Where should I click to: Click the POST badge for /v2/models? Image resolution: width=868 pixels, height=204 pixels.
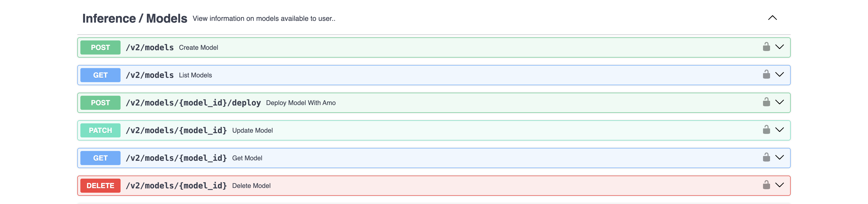click(x=100, y=47)
